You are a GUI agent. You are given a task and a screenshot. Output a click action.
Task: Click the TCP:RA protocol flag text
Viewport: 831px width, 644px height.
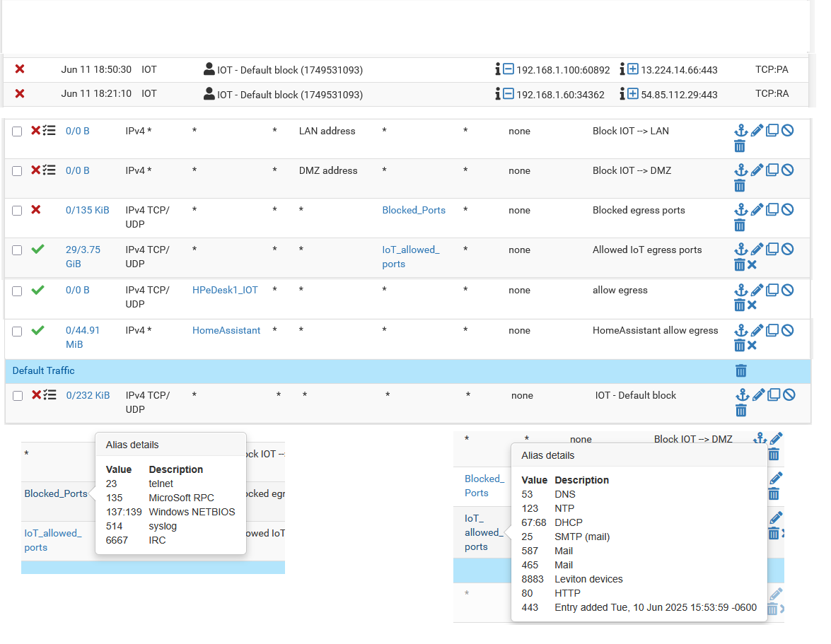click(x=772, y=94)
